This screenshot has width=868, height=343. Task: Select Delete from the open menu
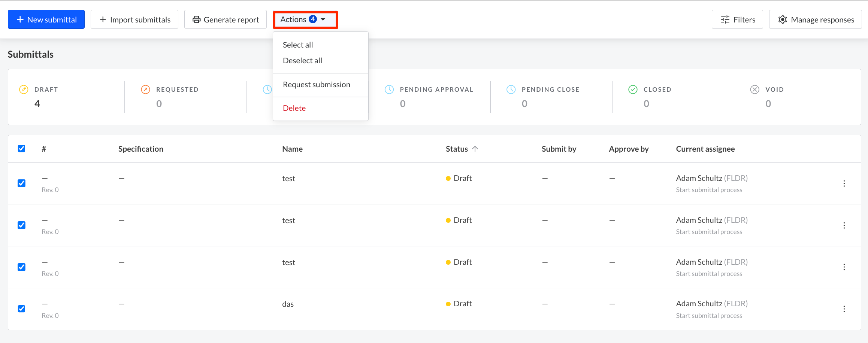[294, 108]
